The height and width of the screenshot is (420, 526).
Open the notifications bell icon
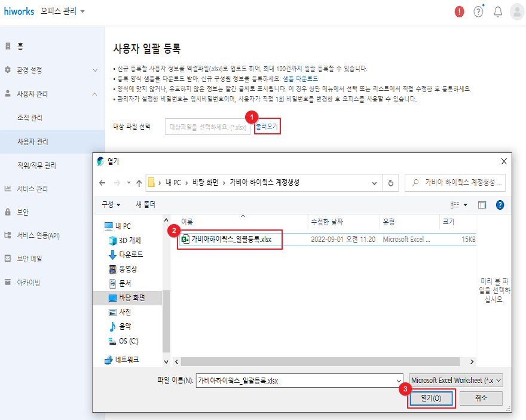498,12
